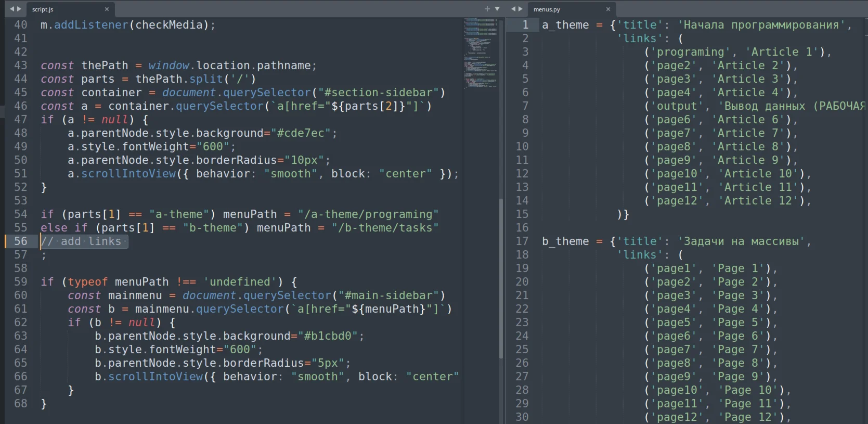Close the script.js tab
The width and height of the screenshot is (868, 424).
click(x=107, y=9)
